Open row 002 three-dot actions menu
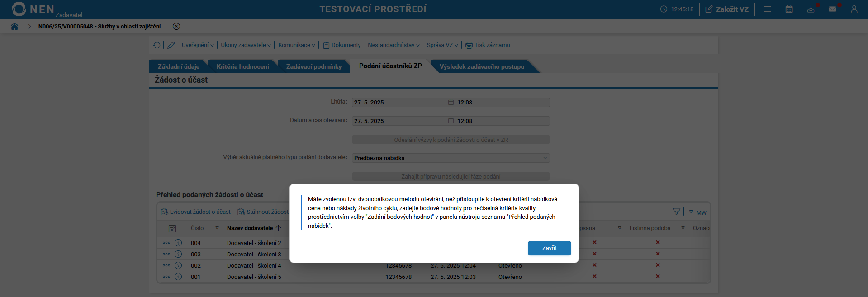Viewport: 868px width, 297px height. coord(166,265)
